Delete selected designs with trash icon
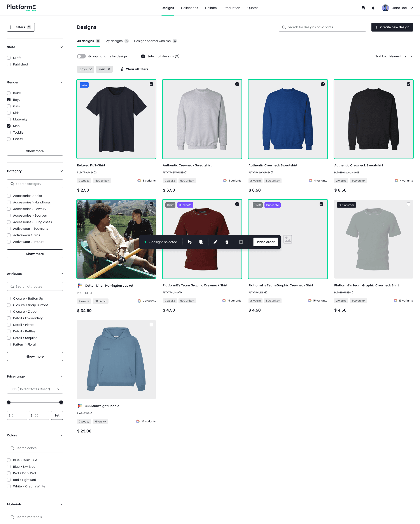Image resolution: width=420 pixels, height=524 pixels. click(226, 242)
